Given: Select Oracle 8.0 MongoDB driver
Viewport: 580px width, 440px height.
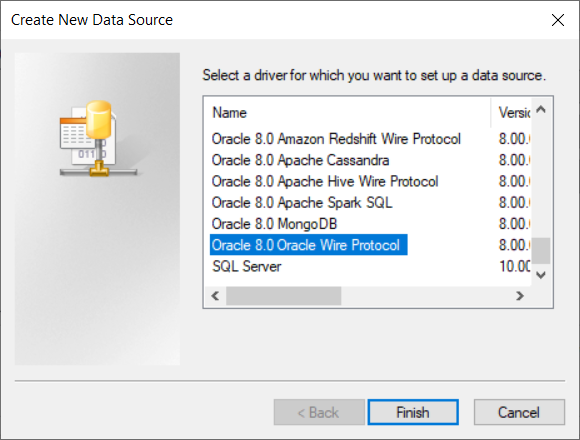Looking at the screenshot, I should [274, 224].
